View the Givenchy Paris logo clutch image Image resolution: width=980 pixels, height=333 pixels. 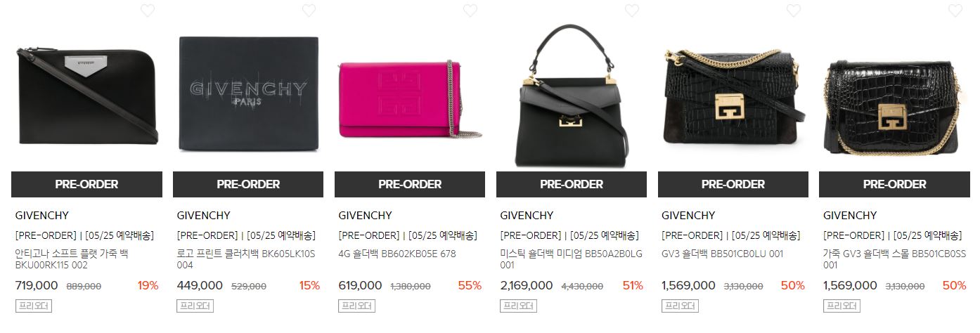pyautogui.click(x=248, y=93)
